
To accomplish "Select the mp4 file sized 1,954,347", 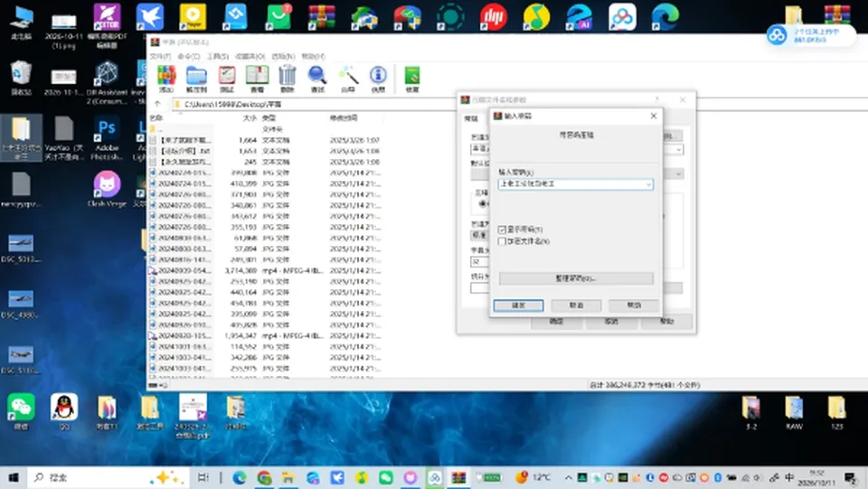I will tap(265, 335).
